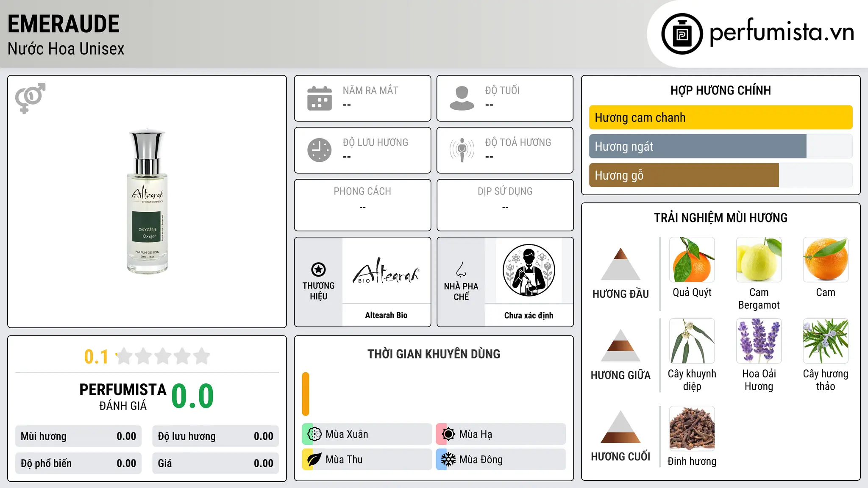Select the Cây khuynh diệp eucalyptus image
Screen dimensions: 868x488
click(x=692, y=341)
